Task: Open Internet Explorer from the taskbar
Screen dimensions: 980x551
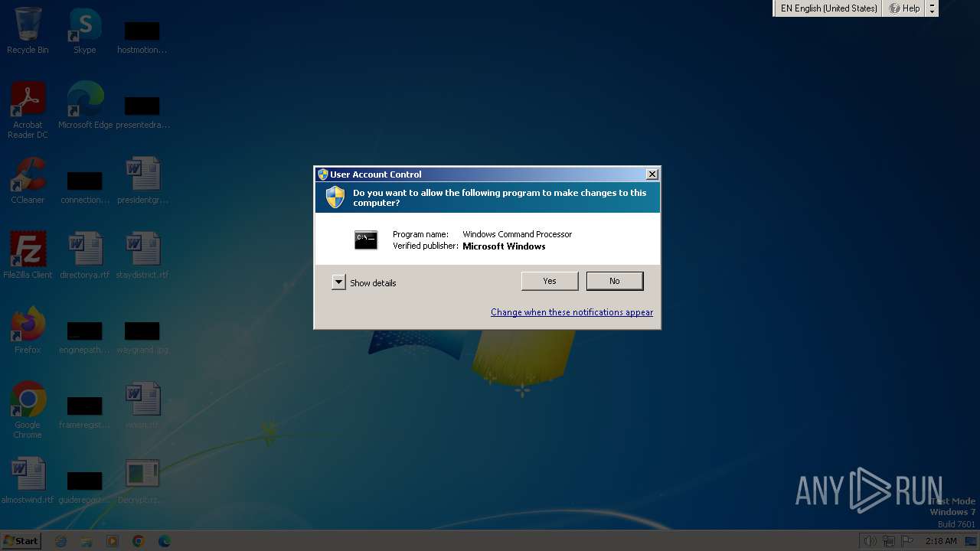Action: (61, 541)
